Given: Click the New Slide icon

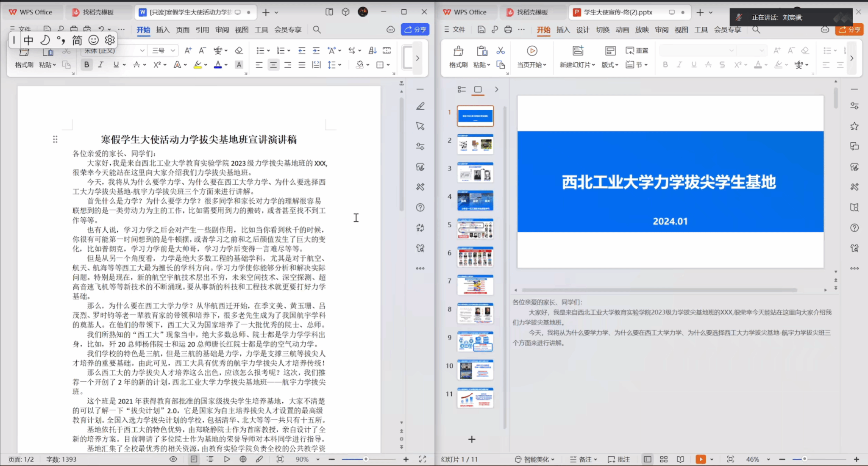Looking at the screenshot, I should click(x=578, y=51).
